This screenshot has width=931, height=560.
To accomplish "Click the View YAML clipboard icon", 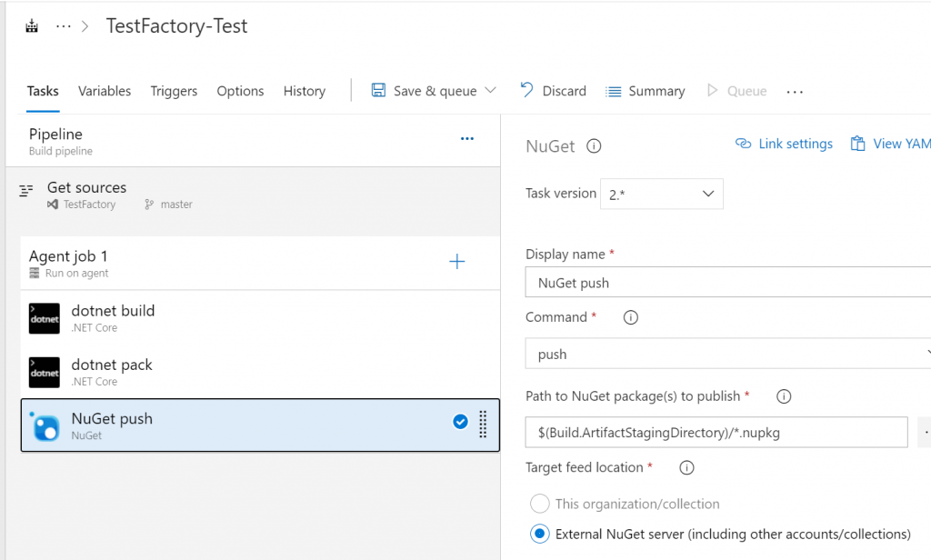I will tap(857, 144).
